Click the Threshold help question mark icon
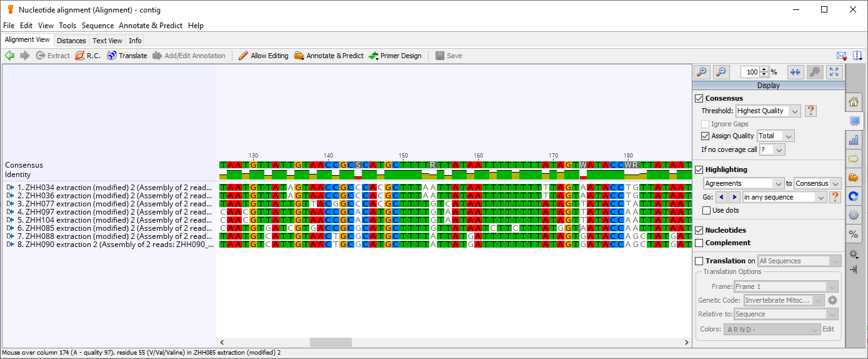This screenshot has height=359, width=868. tap(811, 111)
